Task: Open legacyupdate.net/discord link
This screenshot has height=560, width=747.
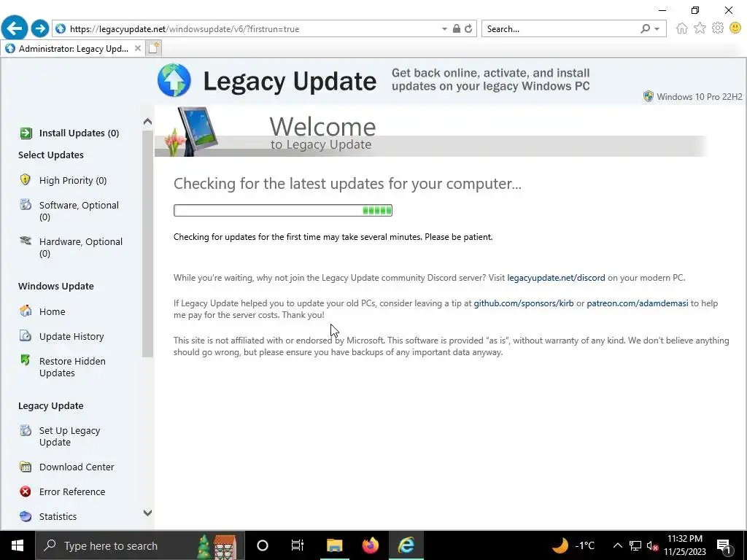Action: tap(556, 278)
